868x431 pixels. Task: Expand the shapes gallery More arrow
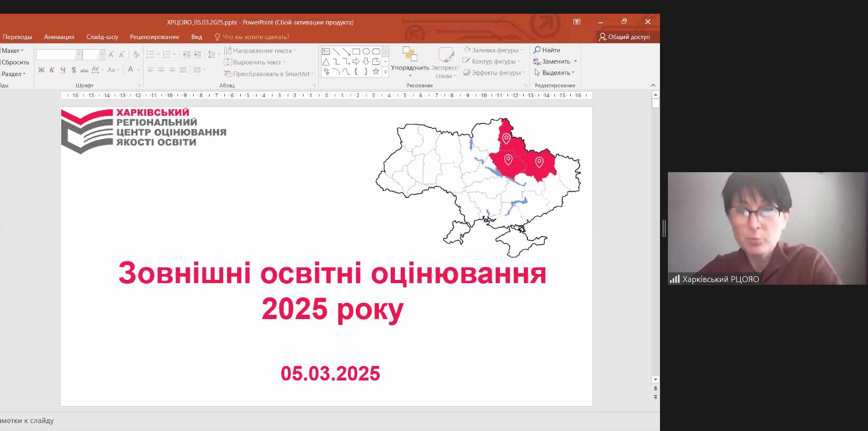click(385, 72)
